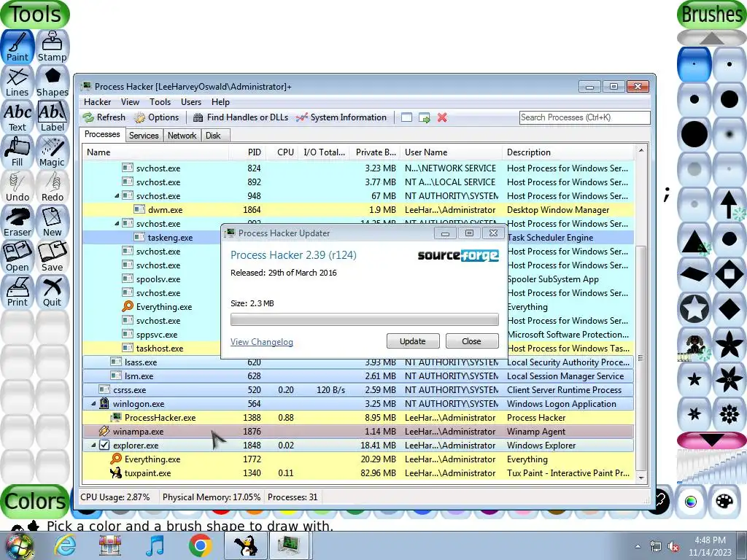This screenshot has width=747, height=560.
Task: Click the Print tool
Action: (18, 292)
